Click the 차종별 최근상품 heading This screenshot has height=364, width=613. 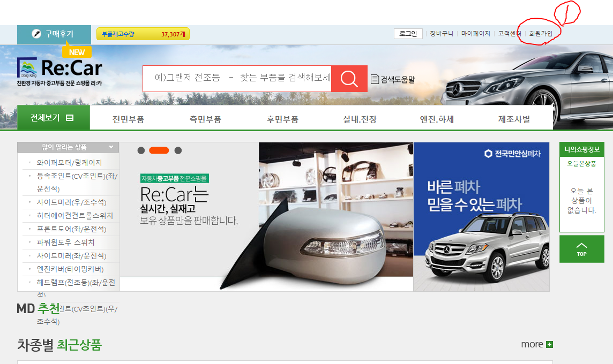click(x=59, y=345)
